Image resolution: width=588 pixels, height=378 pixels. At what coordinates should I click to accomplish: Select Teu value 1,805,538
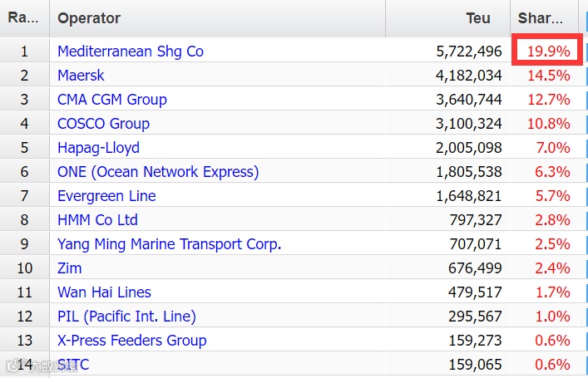click(469, 172)
